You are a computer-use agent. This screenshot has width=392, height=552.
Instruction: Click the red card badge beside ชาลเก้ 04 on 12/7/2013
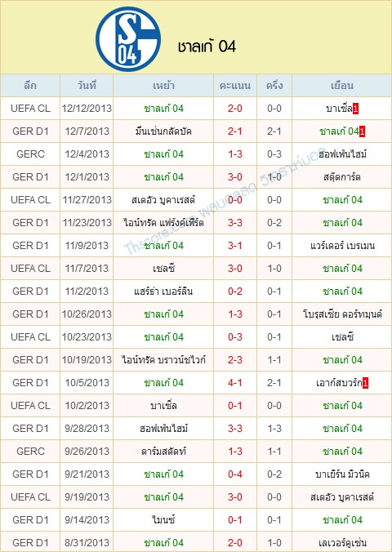pyautogui.click(x=363, y=131)
